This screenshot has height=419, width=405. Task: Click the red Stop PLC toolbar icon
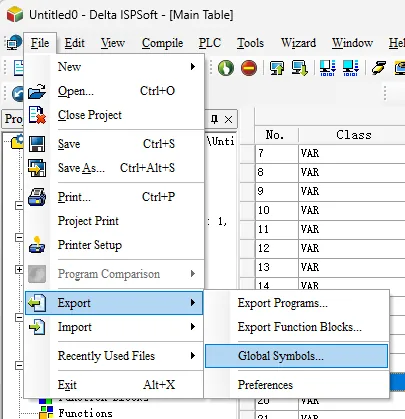[x=249, y=68]
